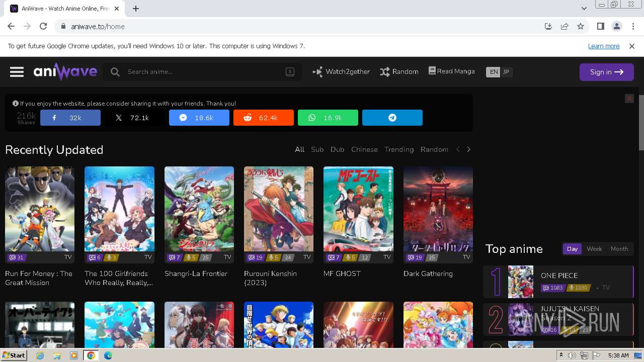Viewport: 644px width, 362px height.
Task: Show Top anime for Week
Action: [594, 249]
